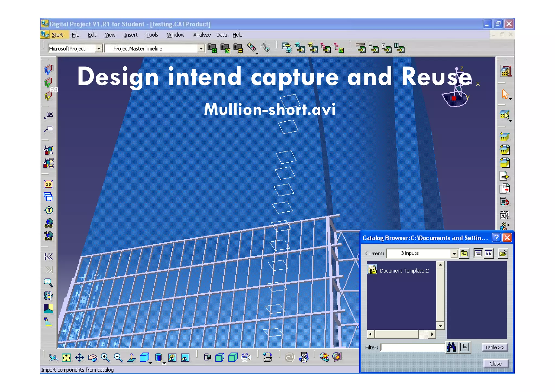
Task: Open the shading mode cylinder icon
Action: click(158, 358)
